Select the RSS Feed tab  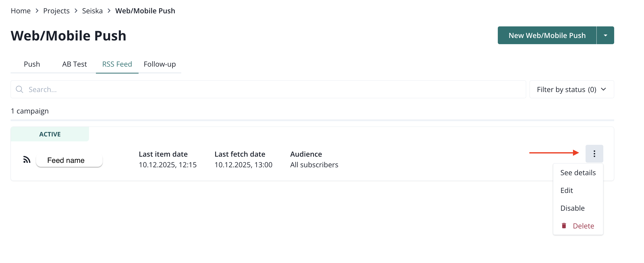click(117, 64)
